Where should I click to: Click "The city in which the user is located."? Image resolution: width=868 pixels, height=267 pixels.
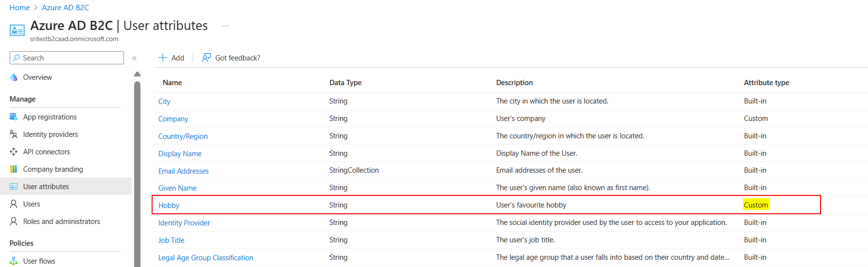pyautogui.click(x=552, y=101)
